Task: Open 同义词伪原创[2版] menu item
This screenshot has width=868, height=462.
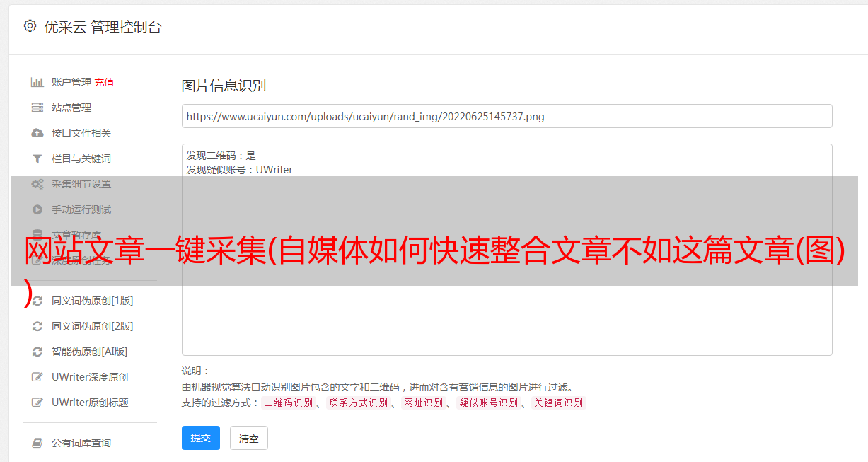Action: point(93,326)
